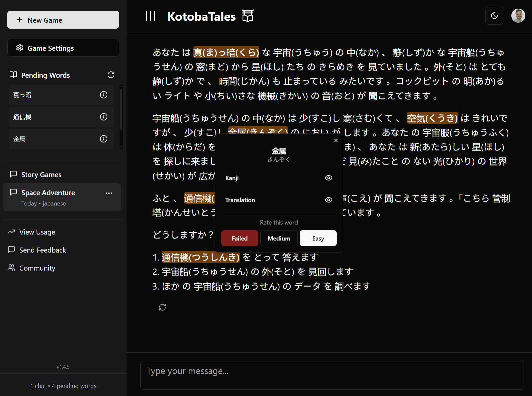Toggle dark mode with the moon icon
This screenshot has height=396, width=532.
click(x=494, y=16)
